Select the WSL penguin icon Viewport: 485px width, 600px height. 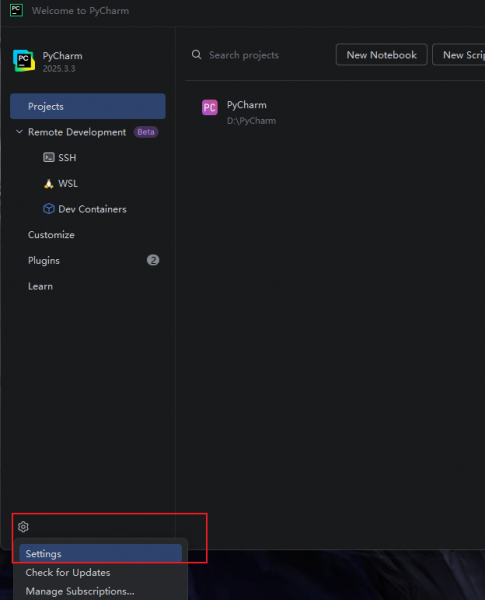[x=49, y=183]
